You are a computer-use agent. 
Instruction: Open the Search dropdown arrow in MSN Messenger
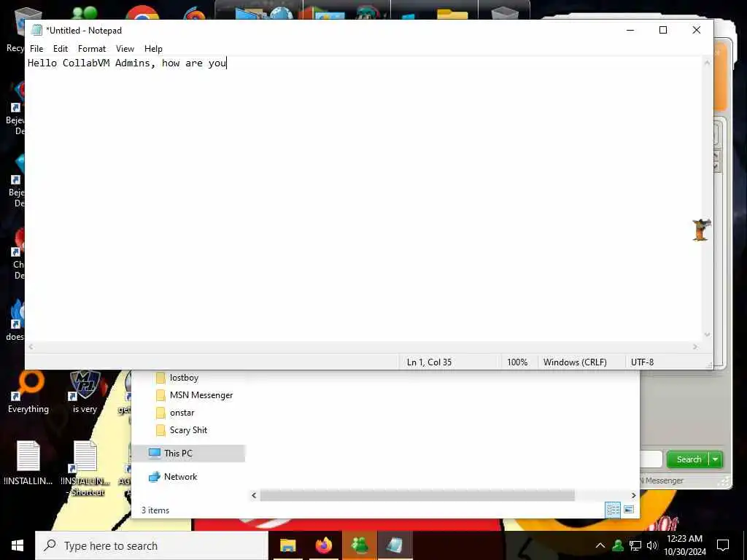[716, 459]
